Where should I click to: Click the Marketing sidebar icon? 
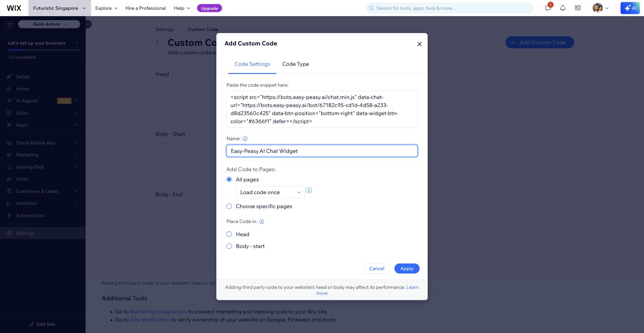click(x=9, y=155)
